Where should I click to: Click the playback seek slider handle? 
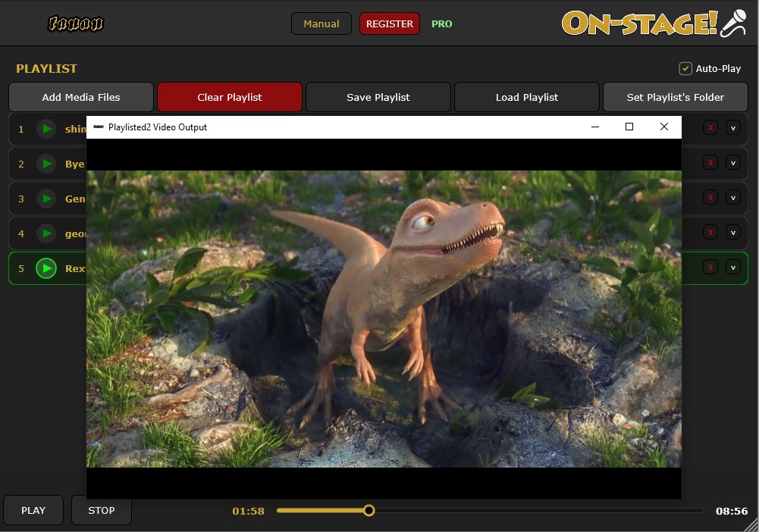point(369,511)
